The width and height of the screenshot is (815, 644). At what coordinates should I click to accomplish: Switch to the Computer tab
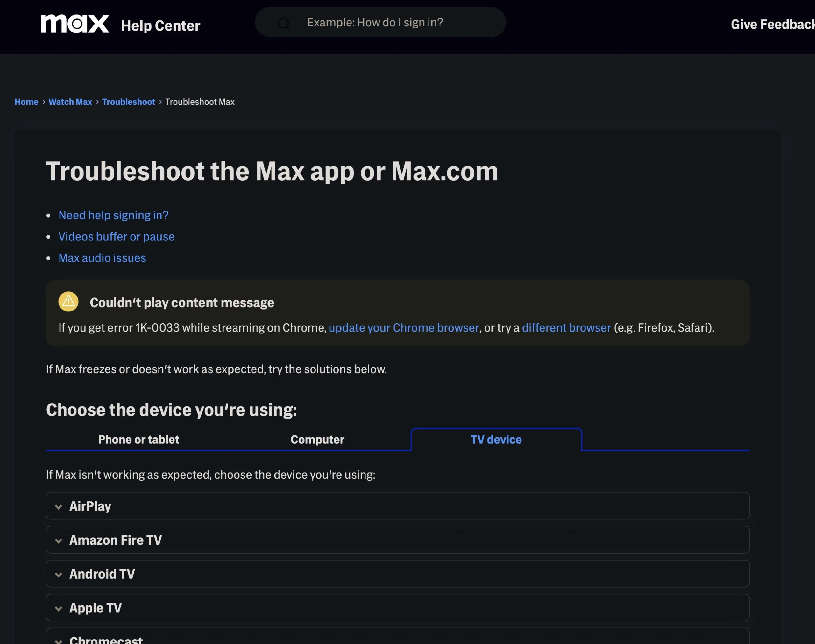(x=317, y=439)
